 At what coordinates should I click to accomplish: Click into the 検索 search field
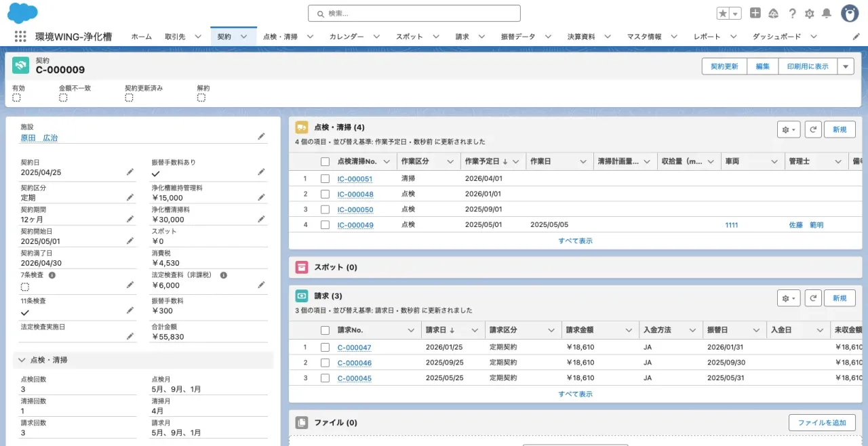point(414,14)
